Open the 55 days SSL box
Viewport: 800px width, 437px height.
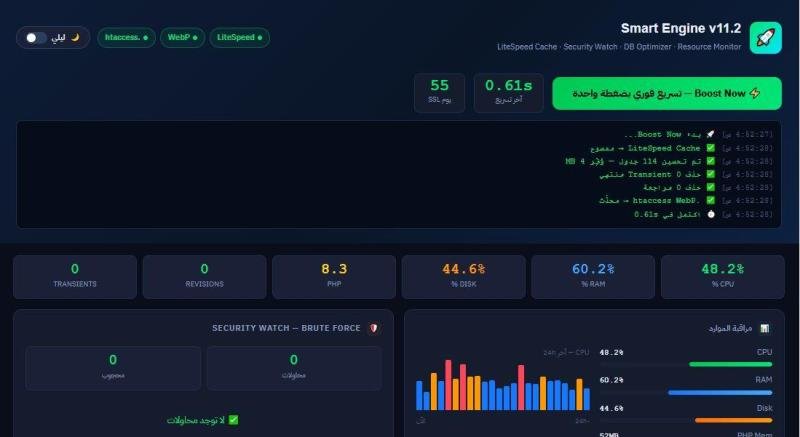(x=439, y=91)
